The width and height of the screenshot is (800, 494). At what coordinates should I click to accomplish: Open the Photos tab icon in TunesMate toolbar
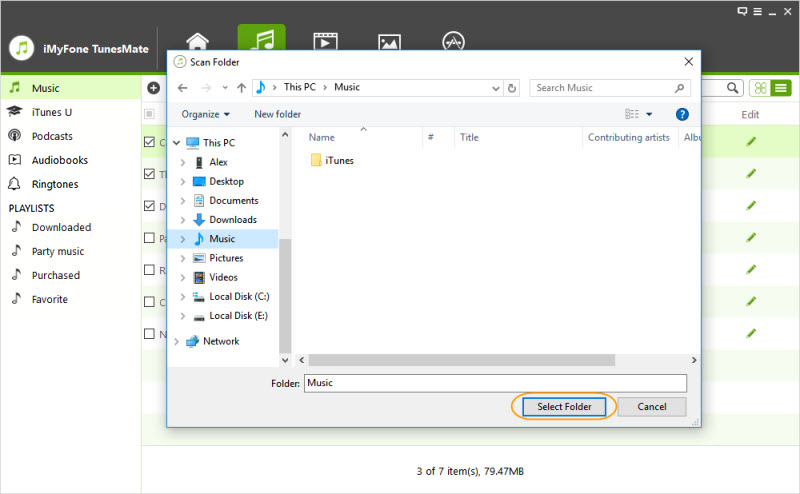389,42
